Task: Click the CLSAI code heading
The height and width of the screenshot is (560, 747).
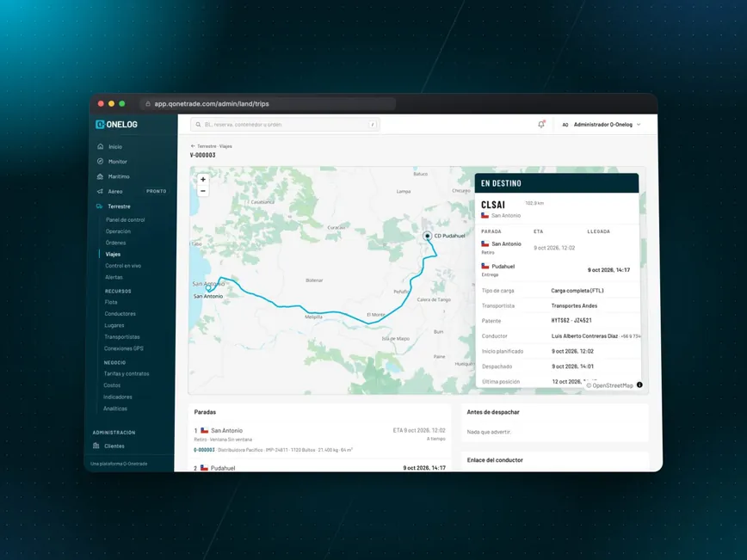Action: (x=493, y=205)
